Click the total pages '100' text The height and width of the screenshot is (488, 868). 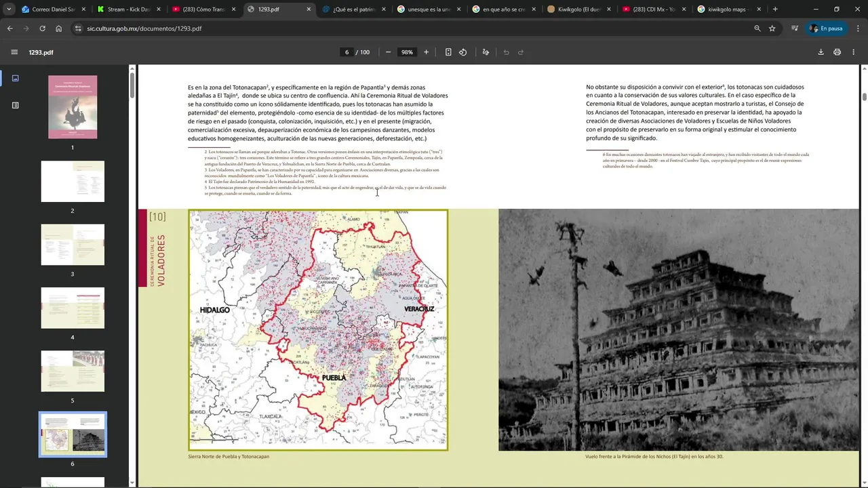tap(365, 52)
